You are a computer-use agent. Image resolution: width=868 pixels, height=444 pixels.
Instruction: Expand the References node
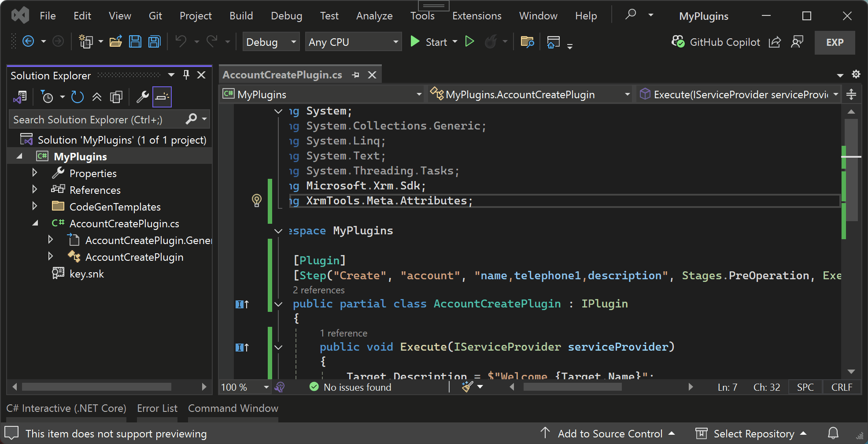(35, 189)
